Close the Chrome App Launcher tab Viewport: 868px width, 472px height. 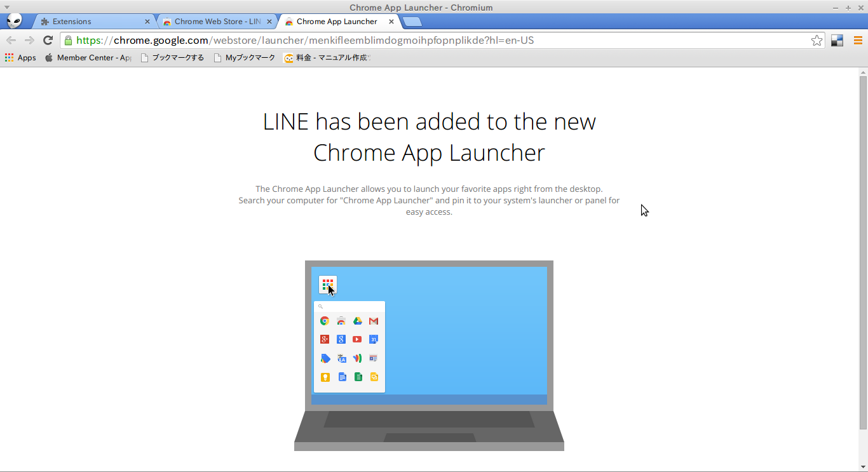pyautogui.click(x=391, y=22)
